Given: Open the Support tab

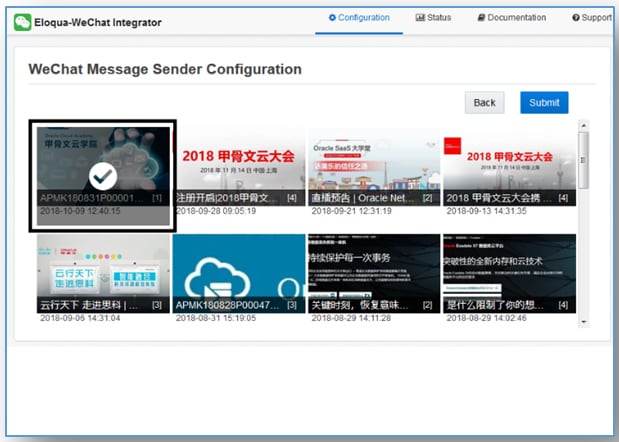Looking at the screenshot, I should [x=592, y=18].
